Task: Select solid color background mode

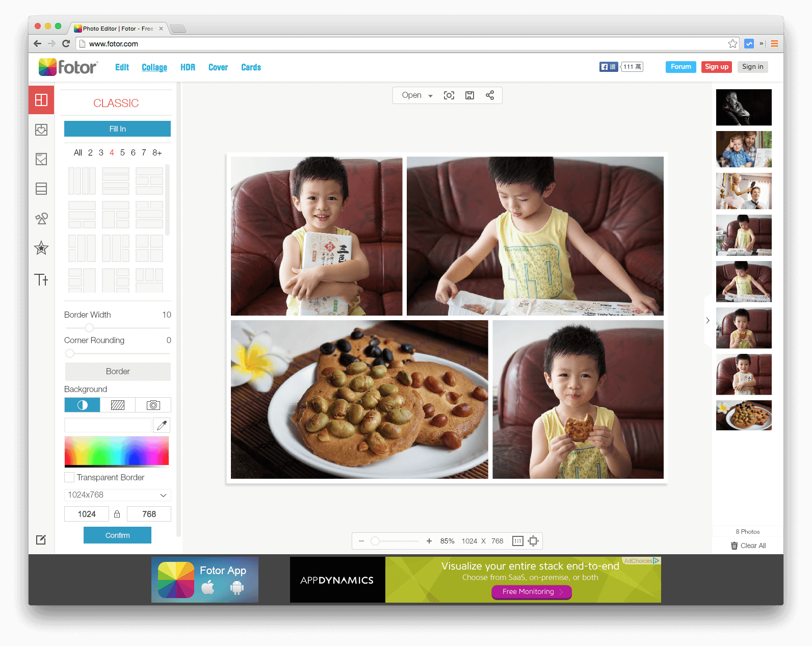Action: (82, 405)
